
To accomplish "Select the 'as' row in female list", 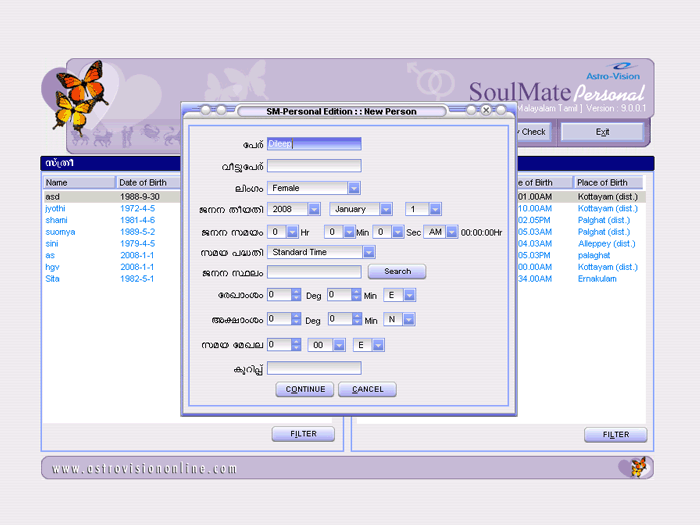I will pos(50,255).
